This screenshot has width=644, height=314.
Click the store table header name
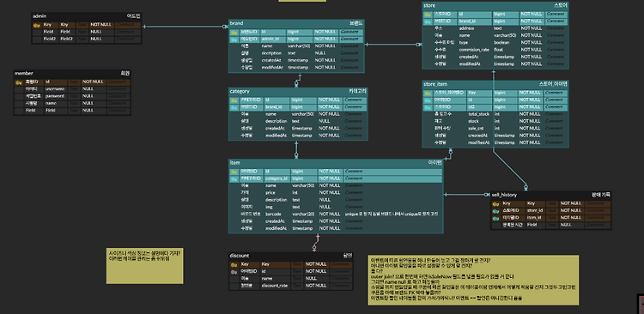[429, 6]
